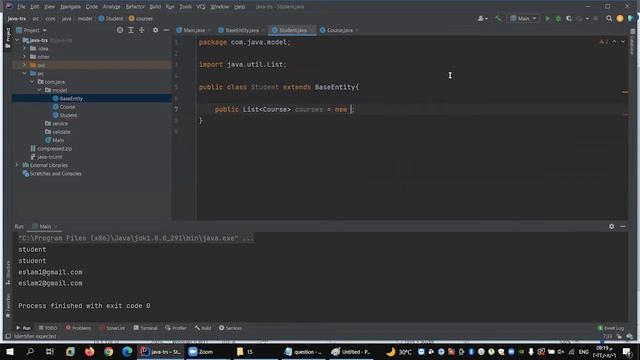
Task: Open the Main run configuration dropdown
Action: [523, 19]
